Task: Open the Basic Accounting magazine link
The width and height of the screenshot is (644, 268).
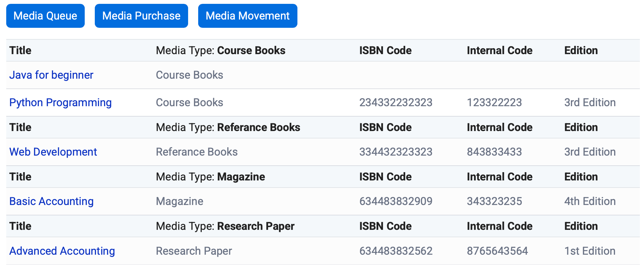Action: click(51, 201)
